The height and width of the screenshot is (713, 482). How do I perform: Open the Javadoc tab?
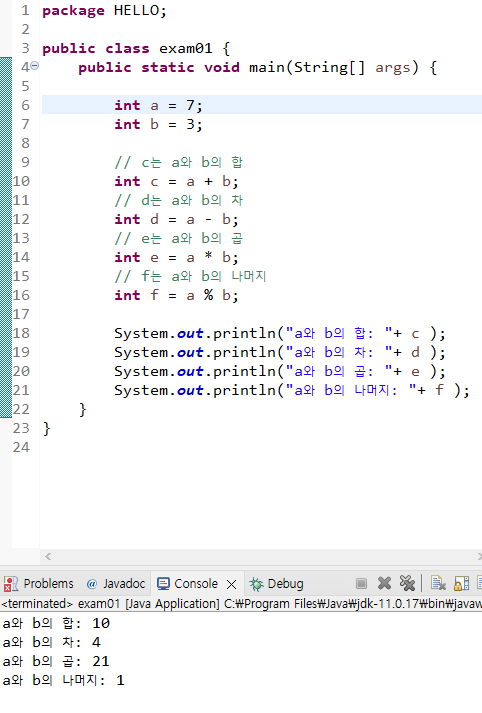116,583
